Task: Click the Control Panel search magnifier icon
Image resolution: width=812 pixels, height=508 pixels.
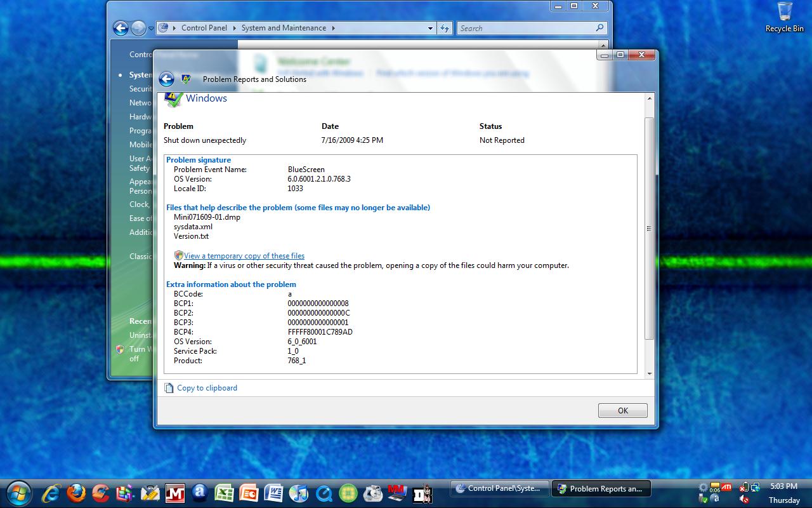Action: point(599,28)
